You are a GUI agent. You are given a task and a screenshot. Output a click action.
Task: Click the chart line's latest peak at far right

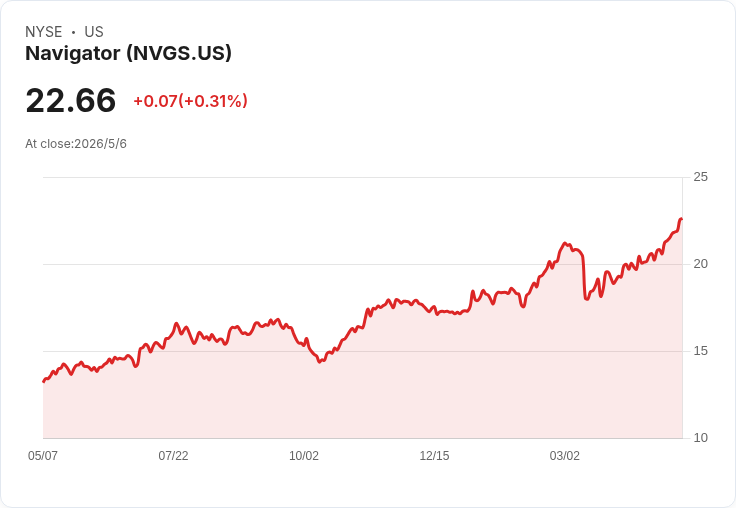681,219
